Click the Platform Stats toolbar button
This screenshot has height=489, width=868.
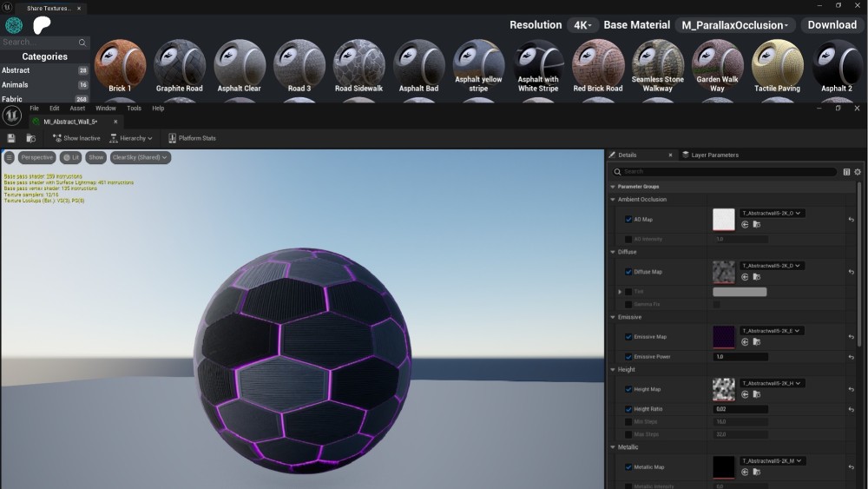point(192,138)
